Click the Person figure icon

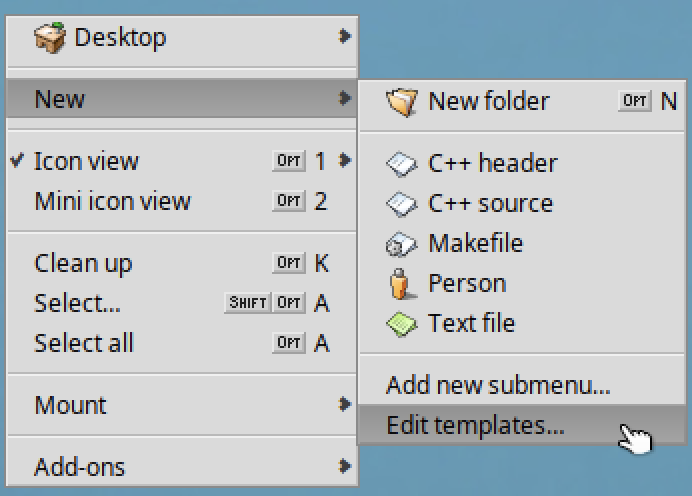tap(402, 284)
